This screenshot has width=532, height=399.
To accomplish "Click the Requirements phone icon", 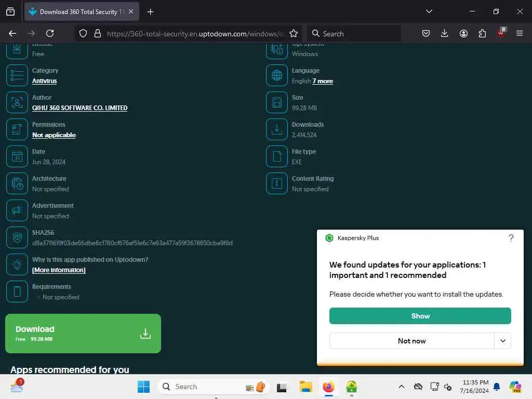I will tap(17, 291).
